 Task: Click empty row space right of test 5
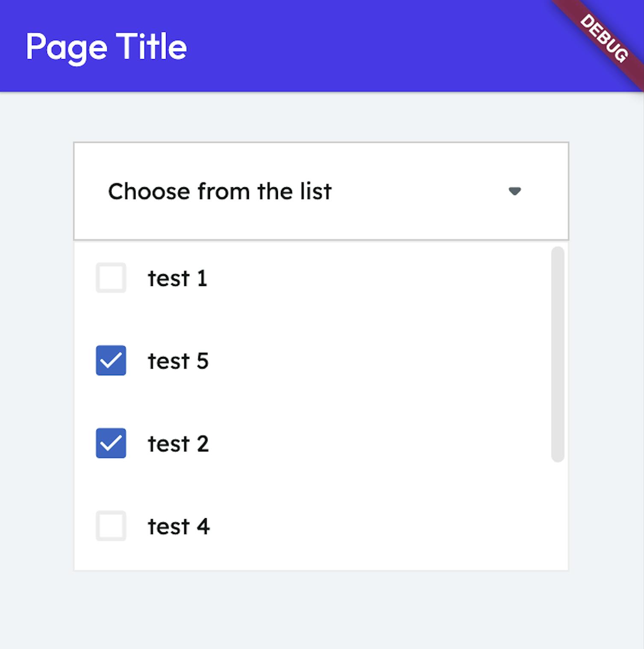click(363, 361)
